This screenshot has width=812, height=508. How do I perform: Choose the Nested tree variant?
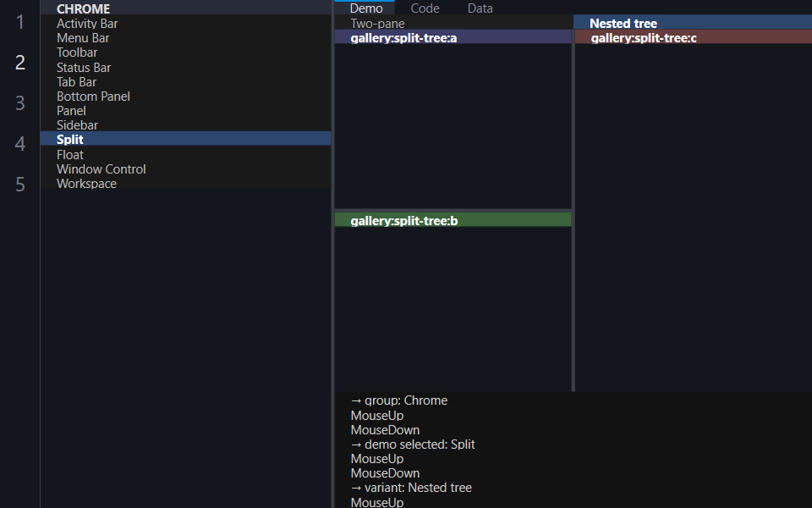point(693,23)
